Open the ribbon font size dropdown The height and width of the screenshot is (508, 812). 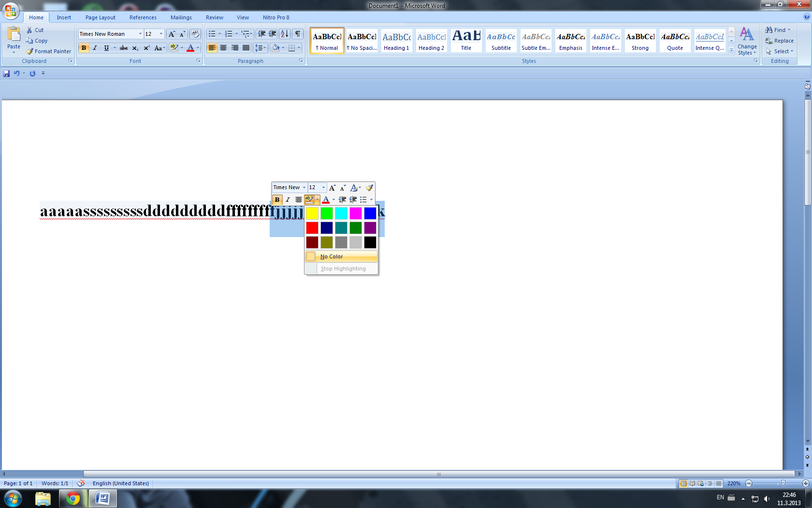click(161, 34)
